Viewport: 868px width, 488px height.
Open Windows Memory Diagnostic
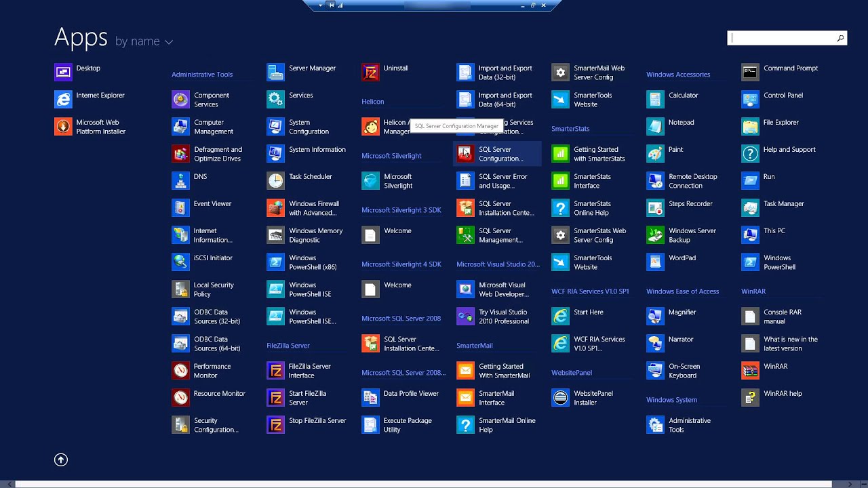pos(305,235)
